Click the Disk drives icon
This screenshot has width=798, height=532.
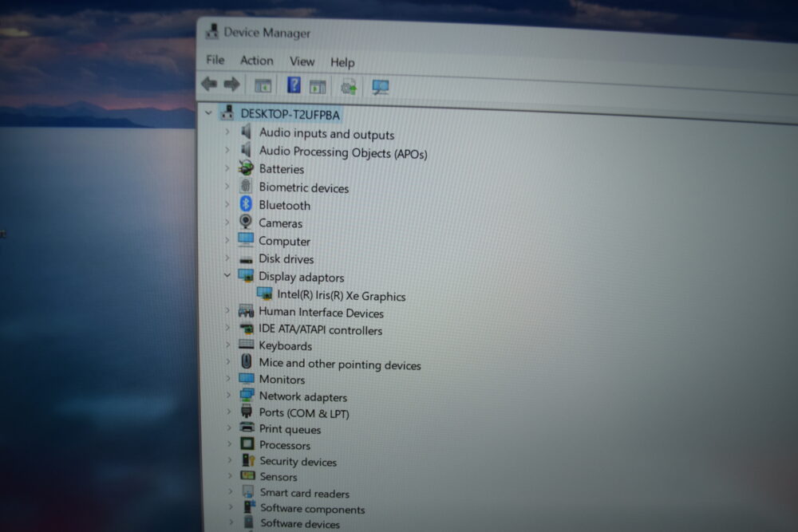247,260
